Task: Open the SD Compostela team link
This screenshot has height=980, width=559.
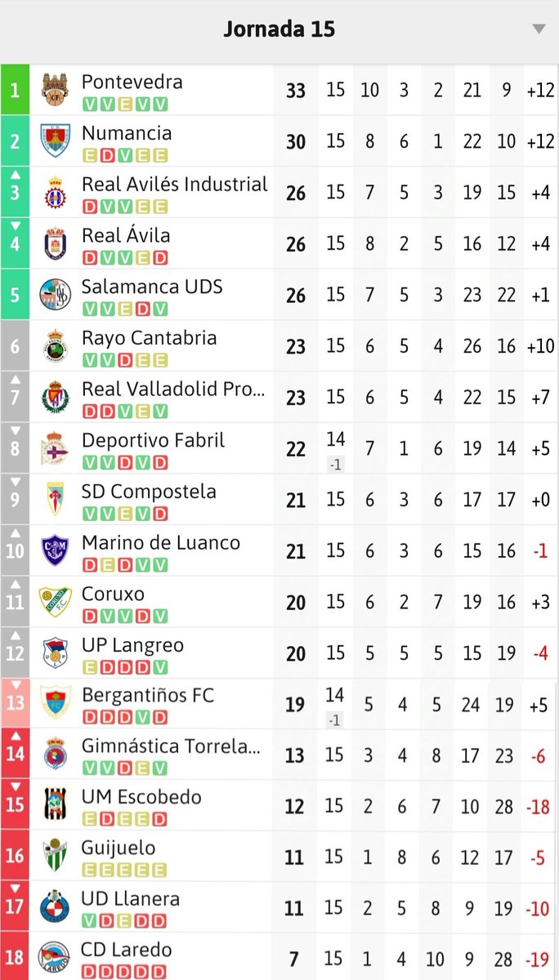Action: (149, 492)
